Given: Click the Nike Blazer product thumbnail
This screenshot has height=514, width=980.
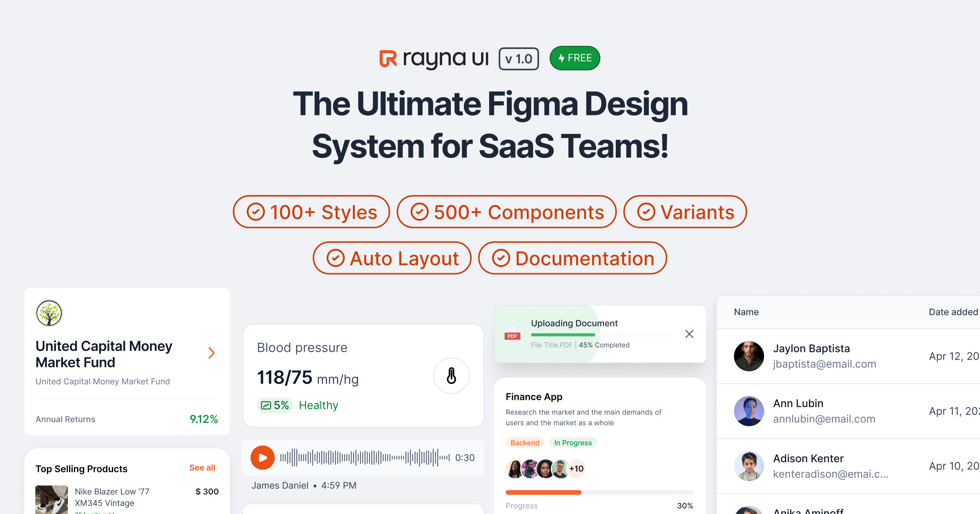Looking at the screenshot, I should 51,500.
